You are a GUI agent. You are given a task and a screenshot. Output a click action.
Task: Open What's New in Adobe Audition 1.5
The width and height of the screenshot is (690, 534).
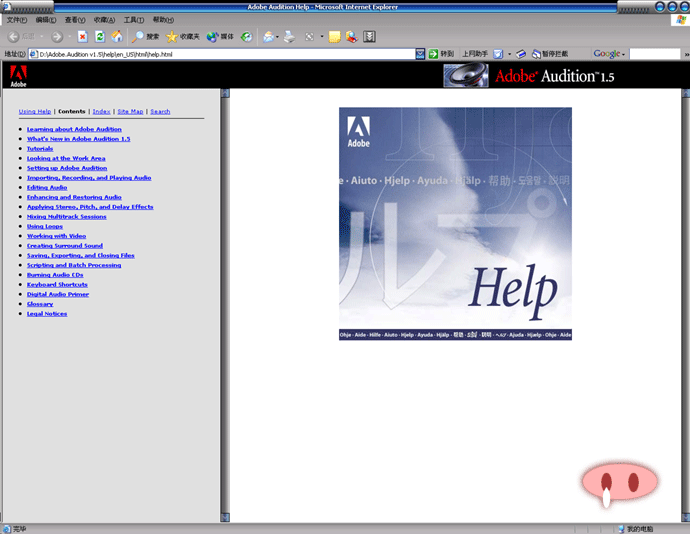point(78,139)
